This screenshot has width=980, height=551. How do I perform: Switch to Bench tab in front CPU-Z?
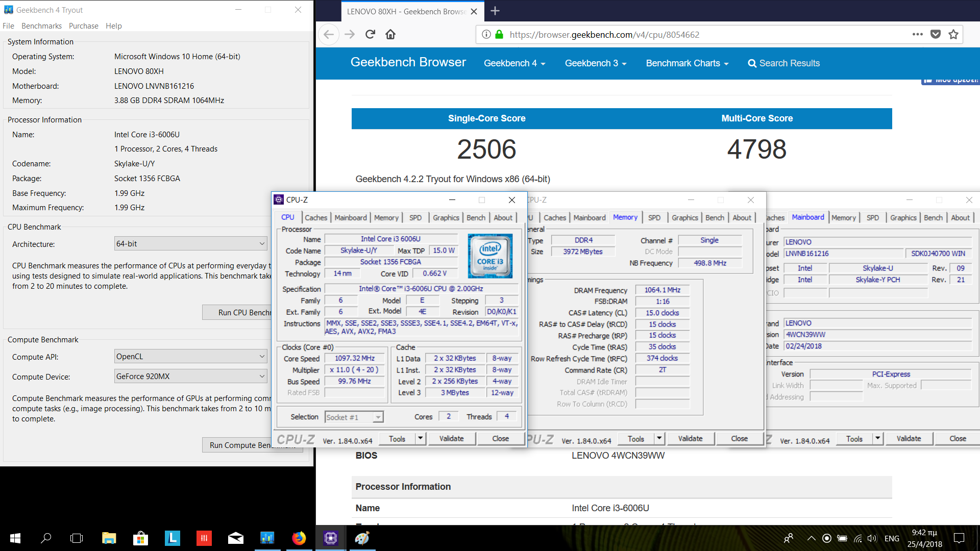[476, 218]
